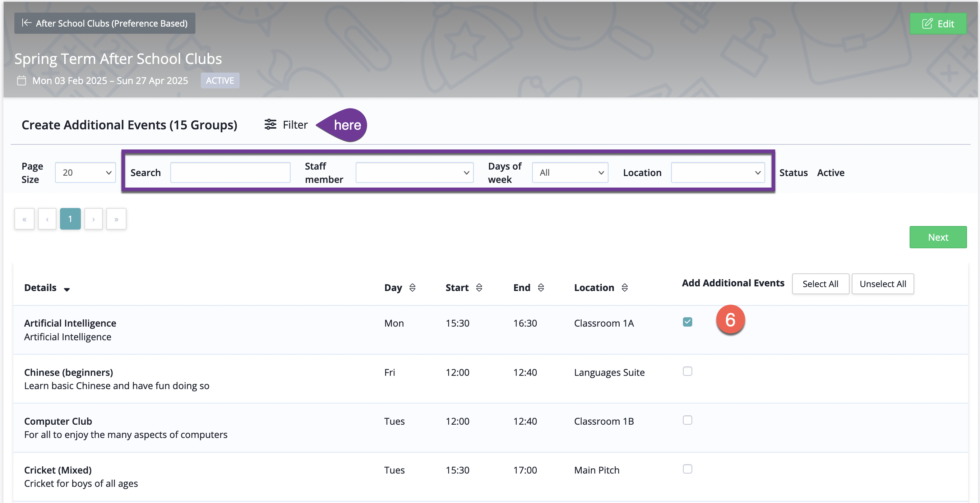Sort by Start column arrows icon
This screenshot has height=503, width=980.
coord(479,288)
